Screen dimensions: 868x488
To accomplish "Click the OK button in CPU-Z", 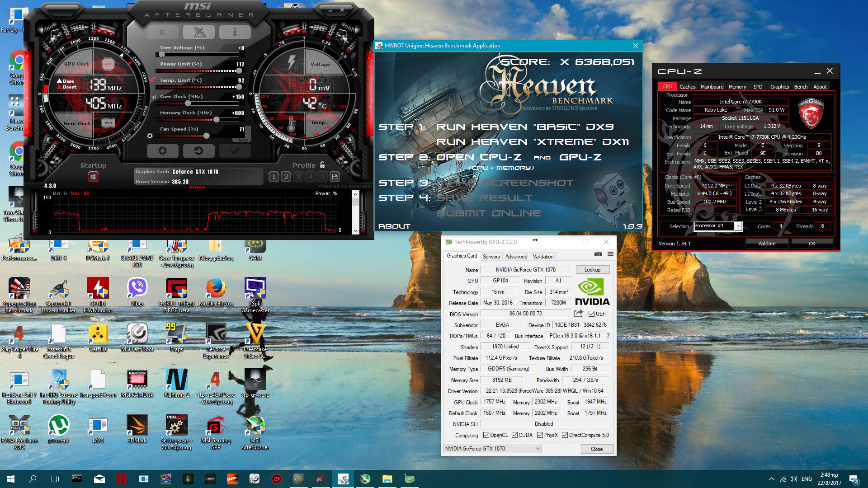I will coord(812,244).
